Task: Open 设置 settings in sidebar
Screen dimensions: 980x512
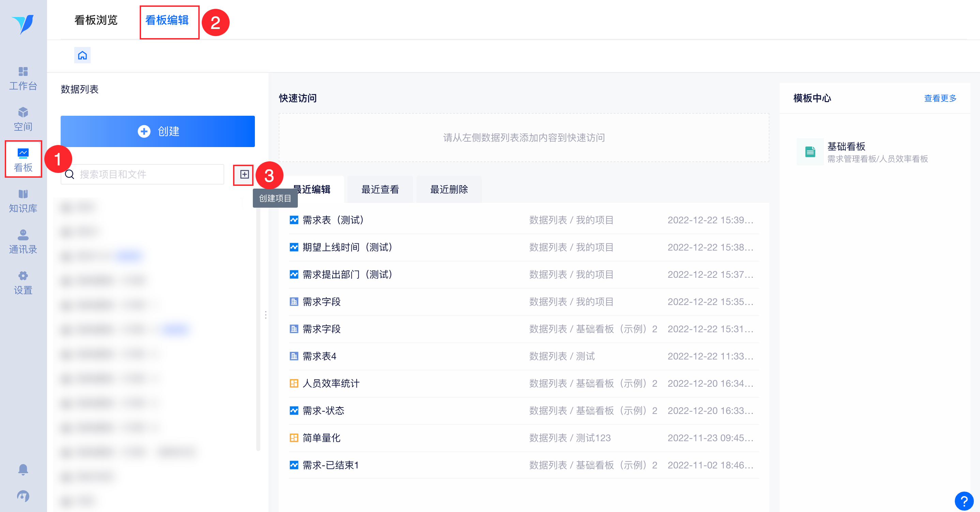Action: pos(23,283)
